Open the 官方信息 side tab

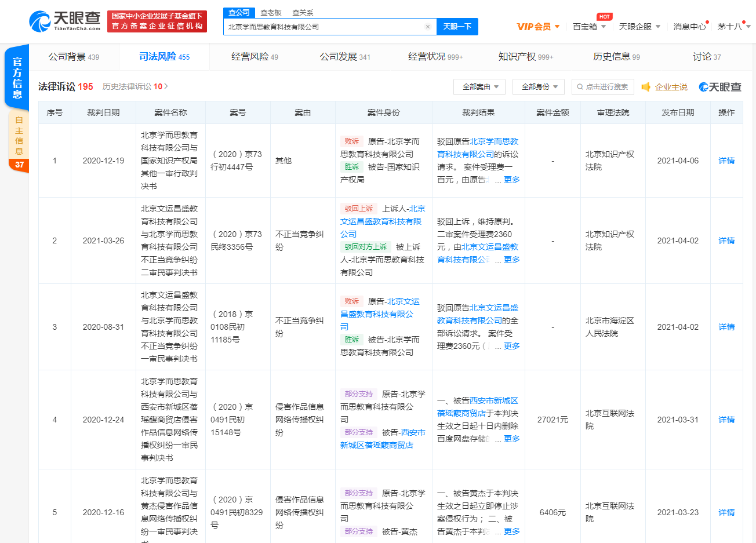click(x=17, y=77)
